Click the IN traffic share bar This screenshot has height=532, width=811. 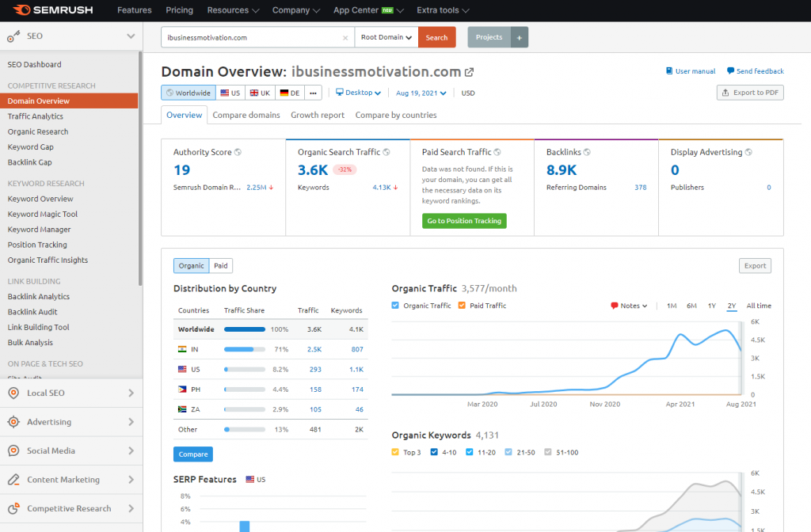tap(245, 349)
